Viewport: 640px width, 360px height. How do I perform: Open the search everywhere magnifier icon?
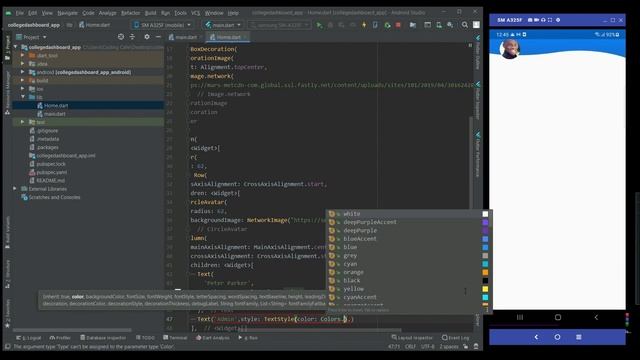465,25
